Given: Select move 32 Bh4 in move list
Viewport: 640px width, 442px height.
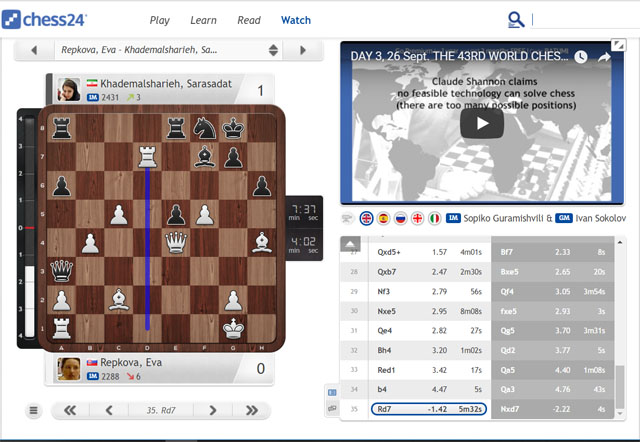Looking at the screenshot, I should 429,350.
